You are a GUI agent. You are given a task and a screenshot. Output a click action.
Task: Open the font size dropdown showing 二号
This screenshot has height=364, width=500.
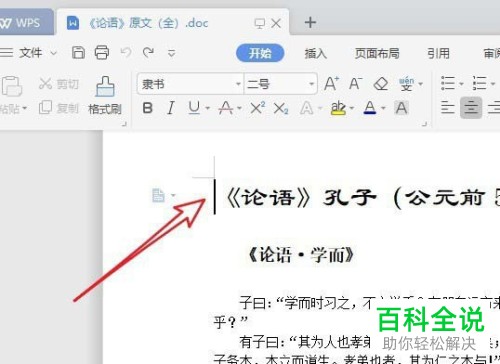(280, 84)
